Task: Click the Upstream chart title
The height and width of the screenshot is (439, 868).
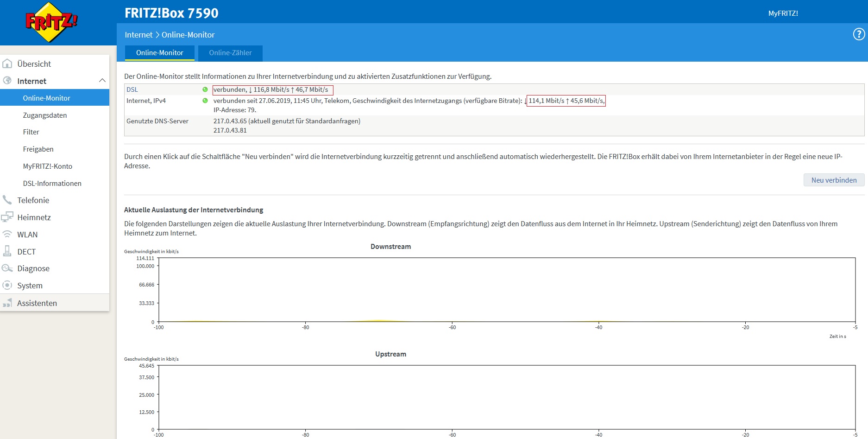Action: click(390, 354)
